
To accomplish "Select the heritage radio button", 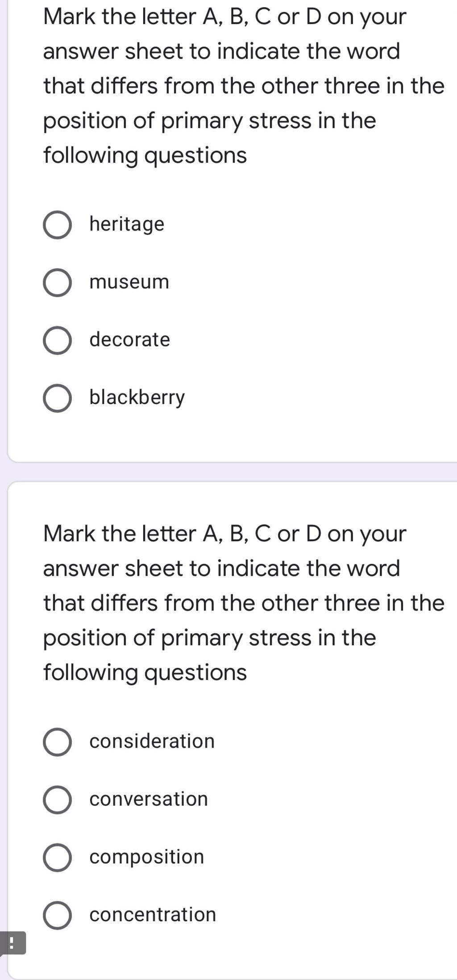I will pos(57,225).
